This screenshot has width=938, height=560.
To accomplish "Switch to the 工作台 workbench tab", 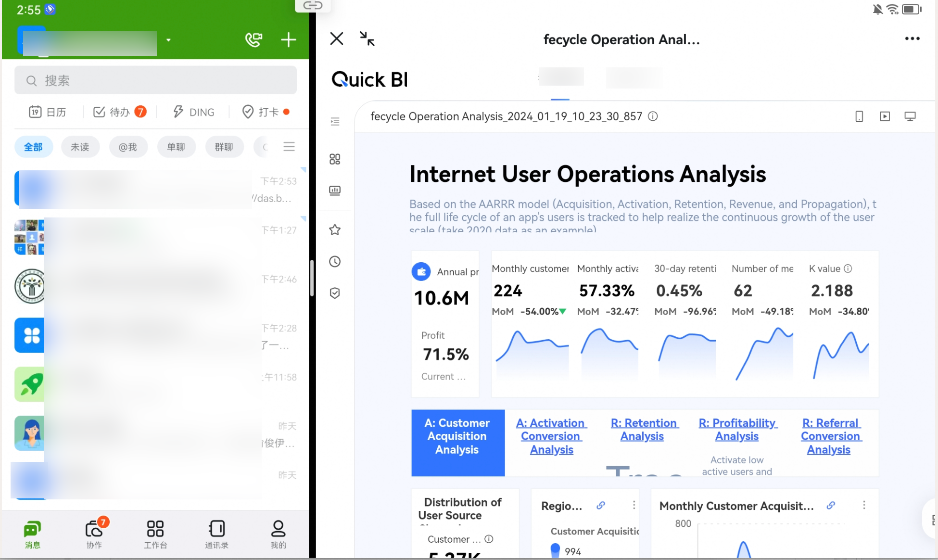I will [155, 535].
